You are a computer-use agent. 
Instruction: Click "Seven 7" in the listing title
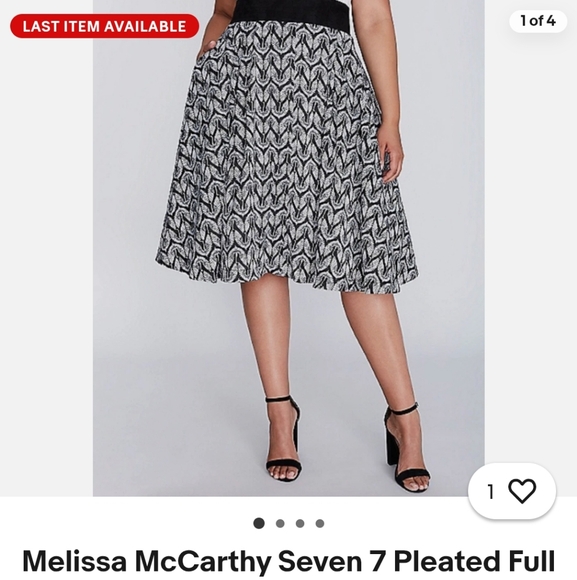333,562
